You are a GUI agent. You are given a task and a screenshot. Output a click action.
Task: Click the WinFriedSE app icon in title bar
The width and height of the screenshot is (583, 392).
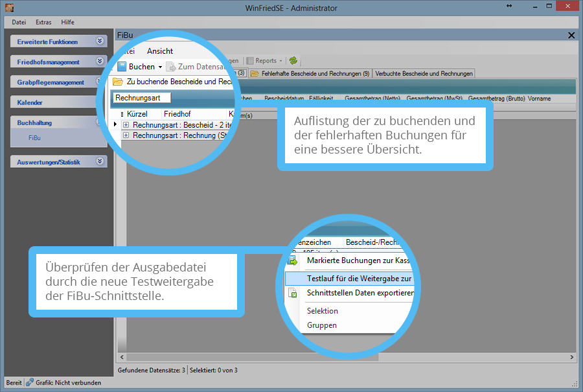(x=8, y=7)
